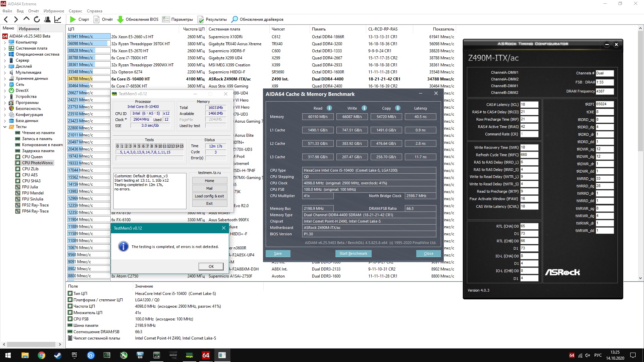Open the Сервис menu

[x=75, y=11]
